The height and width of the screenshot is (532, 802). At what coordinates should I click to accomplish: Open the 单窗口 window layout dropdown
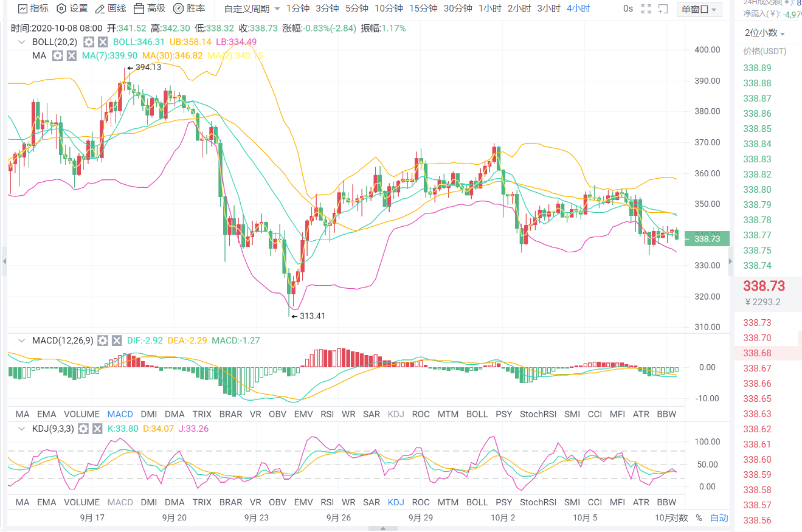699,9
